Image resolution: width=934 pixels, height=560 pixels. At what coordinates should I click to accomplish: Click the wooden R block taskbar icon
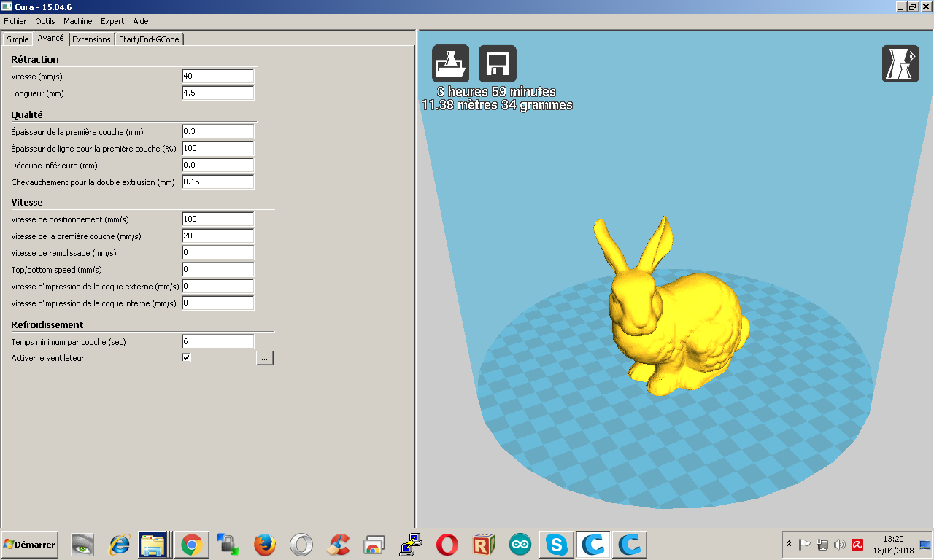484,545
